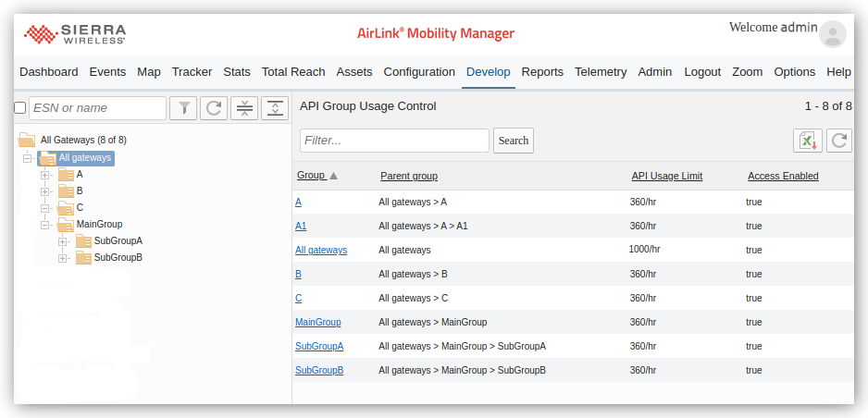Open the Tracker menu

pyautogui.click(x=192, y=72)
